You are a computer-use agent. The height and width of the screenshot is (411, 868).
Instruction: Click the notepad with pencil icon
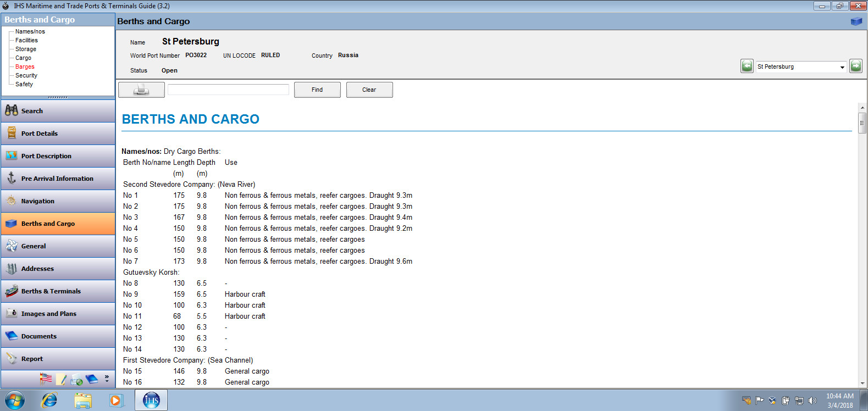[x=62, y=379]
